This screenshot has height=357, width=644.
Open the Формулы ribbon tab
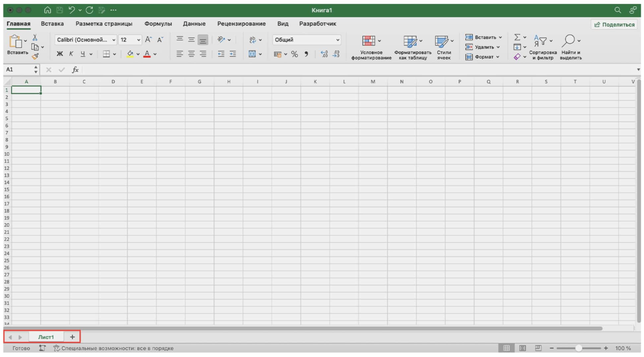tap(158, 24)
